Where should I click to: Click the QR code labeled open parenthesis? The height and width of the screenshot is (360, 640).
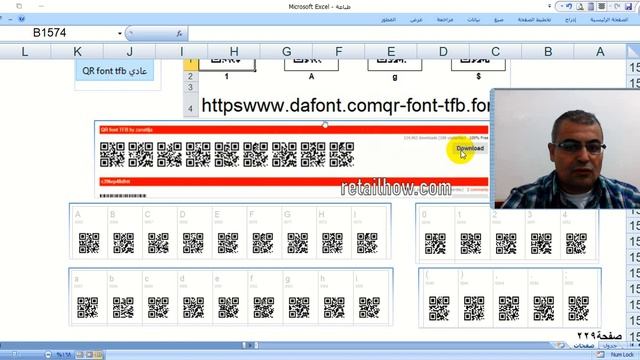[439, 308]
